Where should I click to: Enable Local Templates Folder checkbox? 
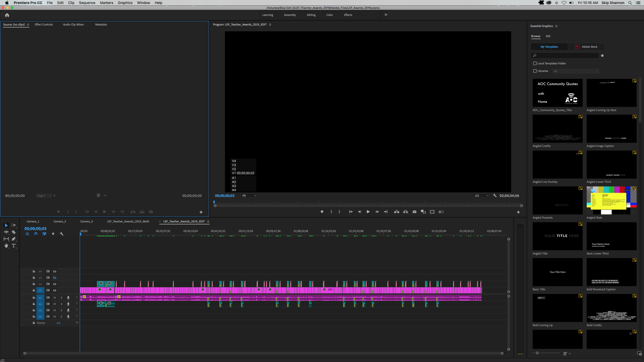coord(535,63)
